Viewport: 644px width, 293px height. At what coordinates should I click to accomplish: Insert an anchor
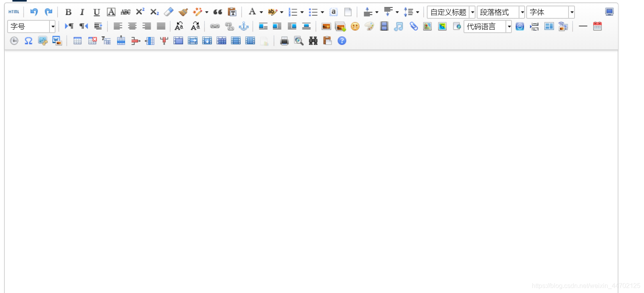click(x=244, y=26)
